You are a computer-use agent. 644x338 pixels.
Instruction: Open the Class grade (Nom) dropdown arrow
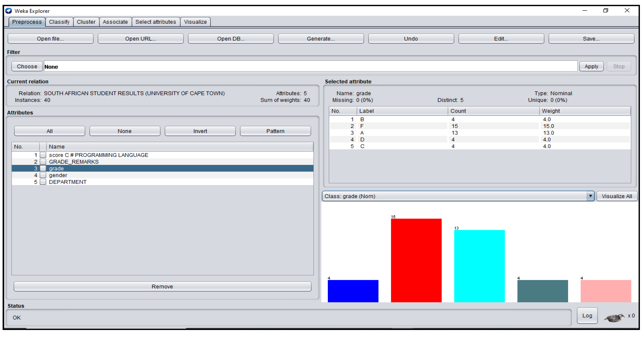pyautogui.click(x=590, y=196)
